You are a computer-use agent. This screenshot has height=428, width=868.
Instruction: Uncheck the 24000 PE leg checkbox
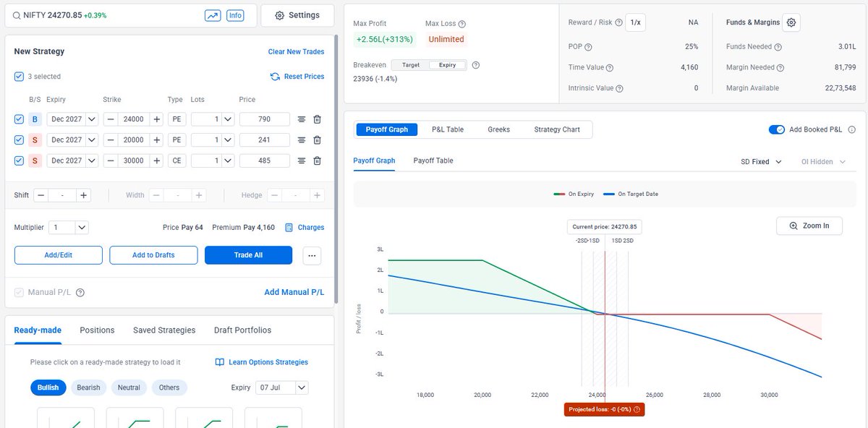(x=19, y=119)
